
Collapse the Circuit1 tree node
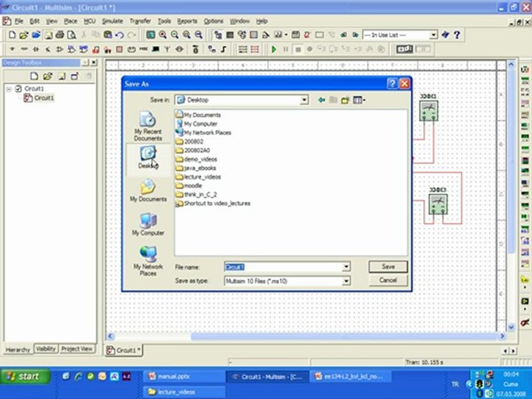pos(9,89)
